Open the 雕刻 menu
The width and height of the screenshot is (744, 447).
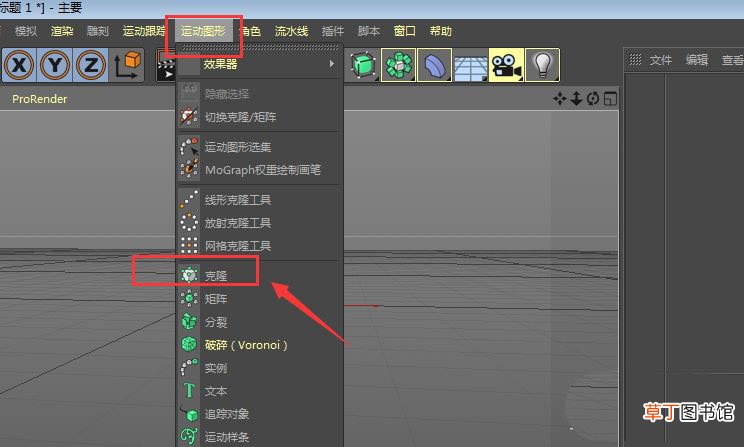click(98, 31)
